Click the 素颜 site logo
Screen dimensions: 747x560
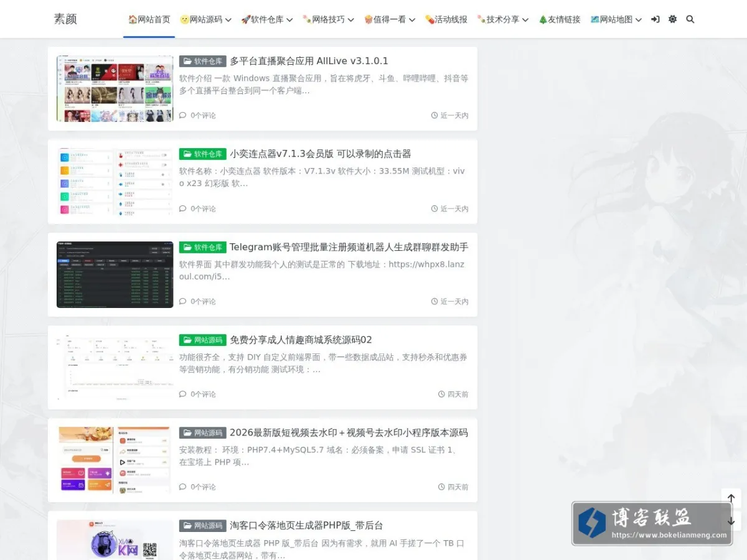click(x=65, y=19)
